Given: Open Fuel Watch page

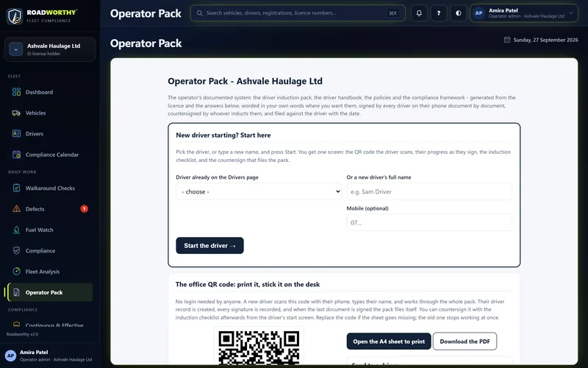Looking at the screenshot, I should [x=50, y=230].
